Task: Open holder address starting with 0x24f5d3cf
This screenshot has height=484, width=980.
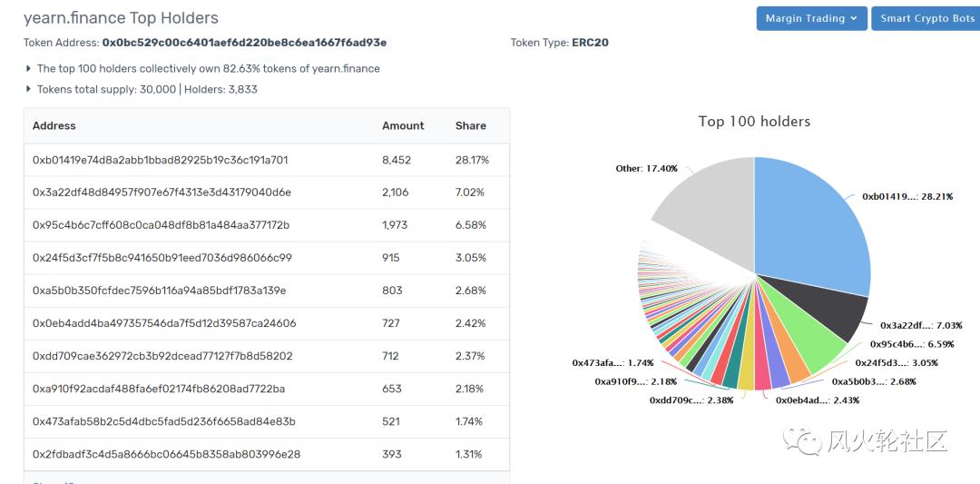Action: point(162,258)
